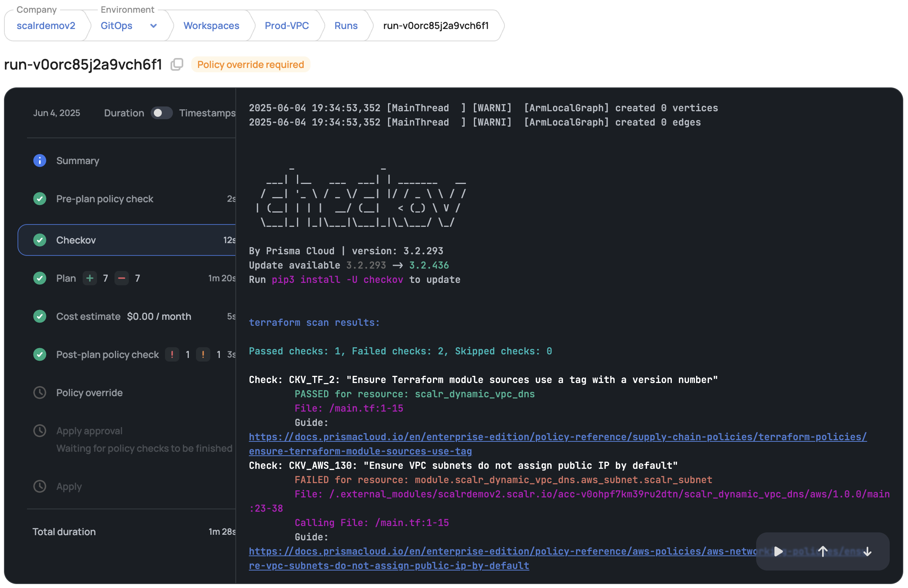The height and width of the screenshot is (588, 908).
Task: Click the green check icon beside Checkov
Action: 40,240
